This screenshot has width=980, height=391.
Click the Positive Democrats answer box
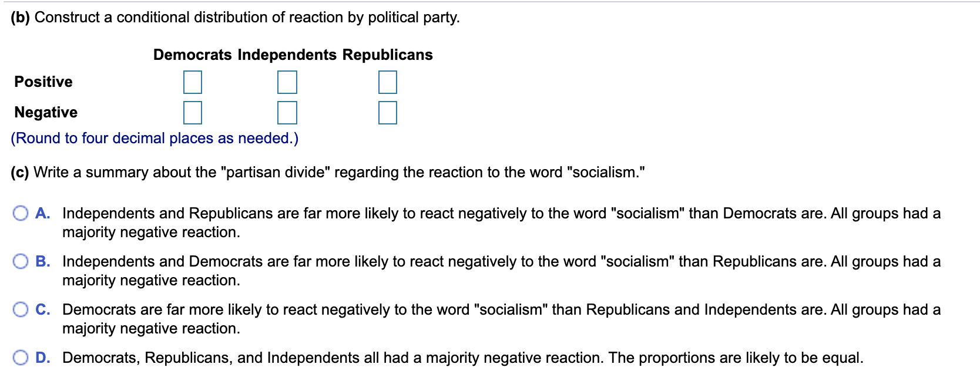pyautogui.click(x=192, y=82)
